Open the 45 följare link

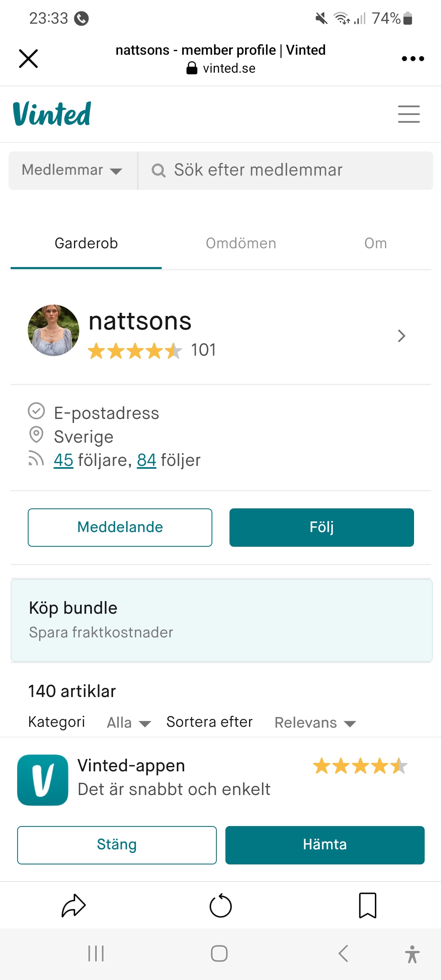(63, 460)
